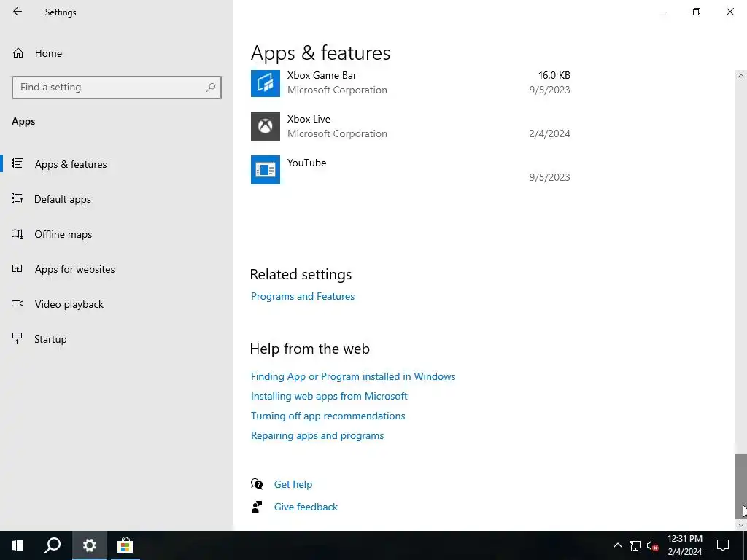This screenshot has height=560, width=747.
Task: Select the Xbox Live entry name
Action: click(x=309, y=119)
